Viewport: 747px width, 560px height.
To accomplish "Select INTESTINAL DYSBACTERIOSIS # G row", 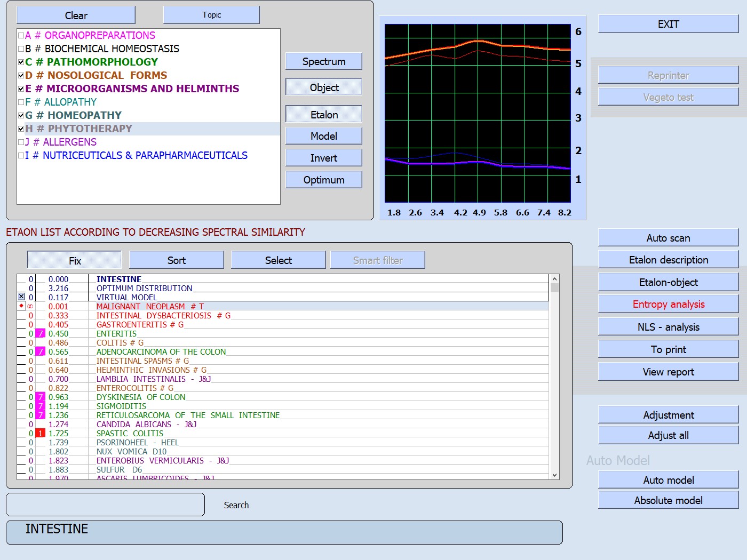I will tap(283, 315).
